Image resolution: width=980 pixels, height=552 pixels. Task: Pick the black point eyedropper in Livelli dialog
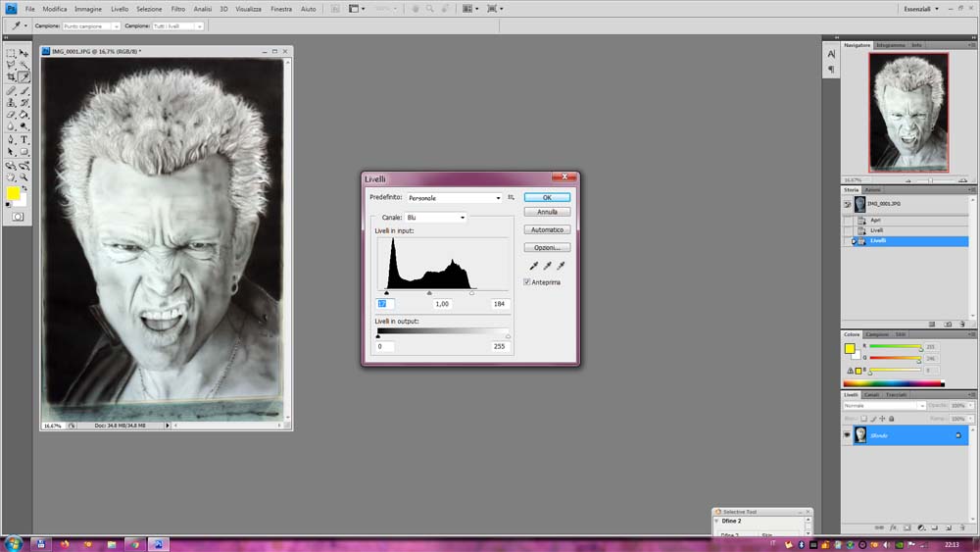click(x=534, y=266)
